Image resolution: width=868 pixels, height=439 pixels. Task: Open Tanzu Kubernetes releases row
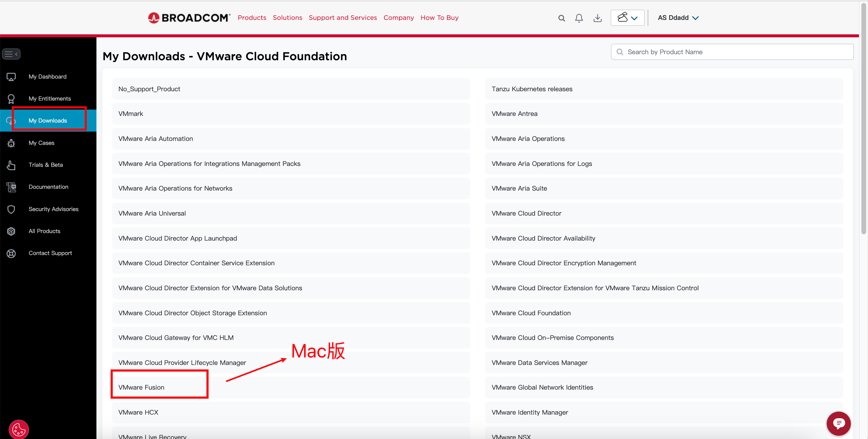coord(664,89)
